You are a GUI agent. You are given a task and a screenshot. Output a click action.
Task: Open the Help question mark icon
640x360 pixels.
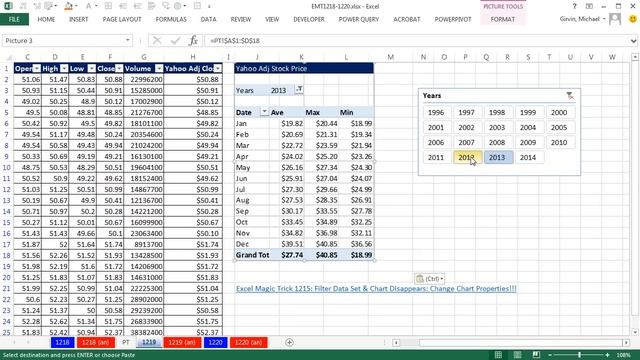[574, 6]
